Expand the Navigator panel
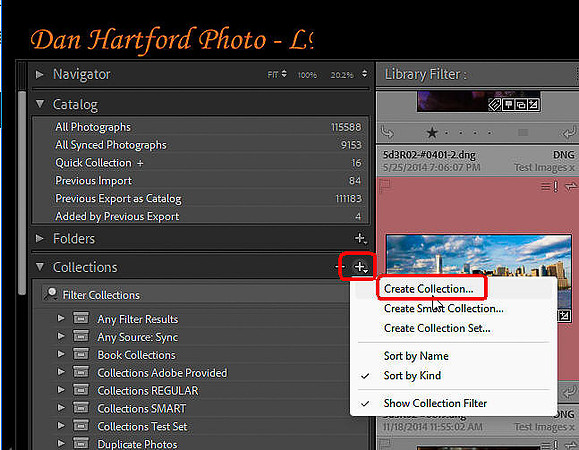The image size is (579, 450). [x=40, y=75]
